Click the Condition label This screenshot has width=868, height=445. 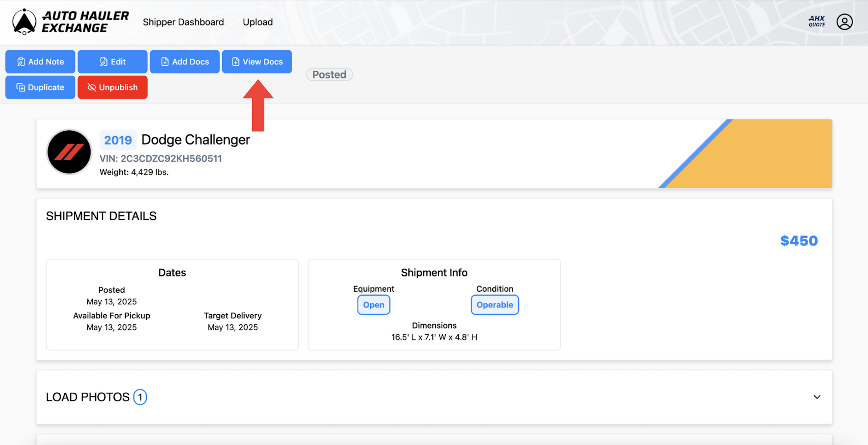[x=495, y=289]
